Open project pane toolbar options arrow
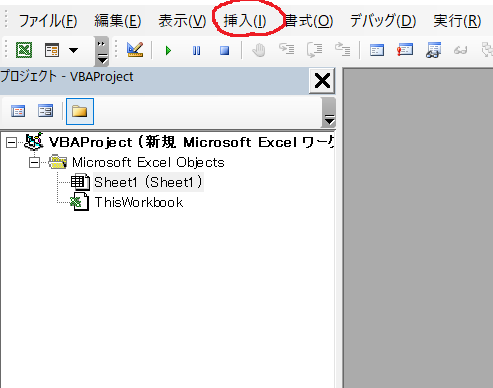Viewport: 493px width, 388px height. 329,113
